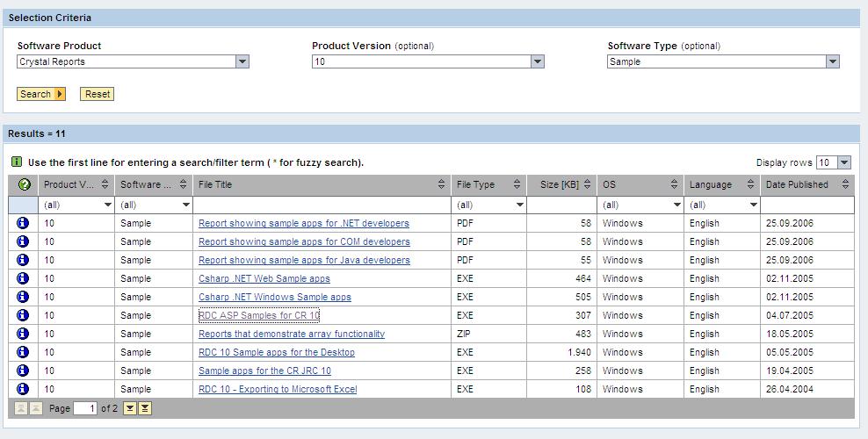Click the green help icon in table header
This screenshot has width=868, height=439.
(25, 184)
